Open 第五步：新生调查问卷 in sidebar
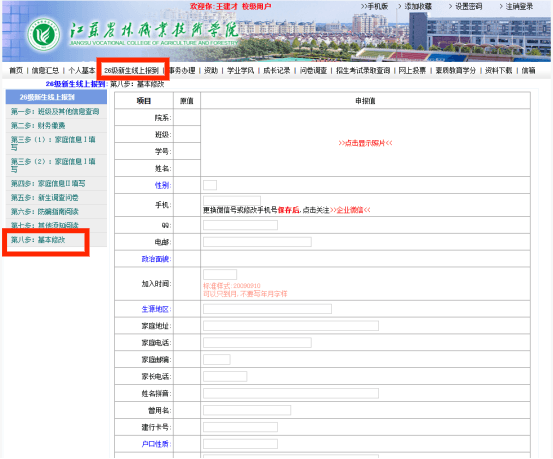553x459 pixels. 44,198
